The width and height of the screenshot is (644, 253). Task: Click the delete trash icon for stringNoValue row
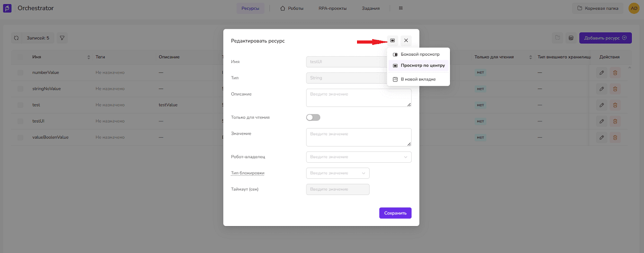(x=615, y=89)
